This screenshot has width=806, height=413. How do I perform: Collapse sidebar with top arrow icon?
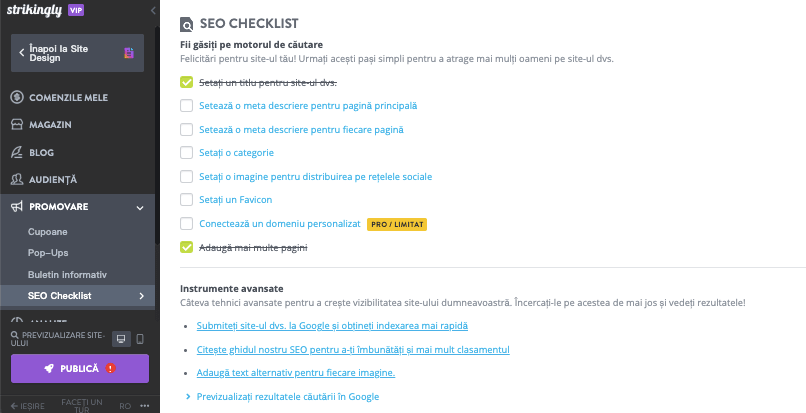[x=153, y=10]
